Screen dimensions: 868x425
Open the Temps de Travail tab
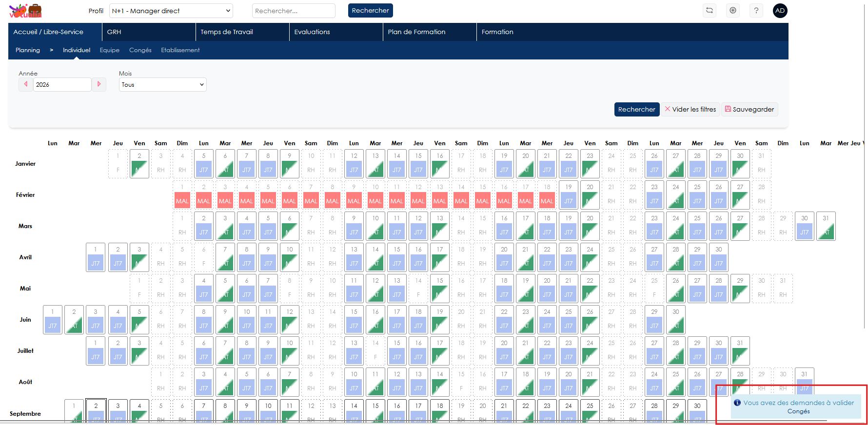242,32
